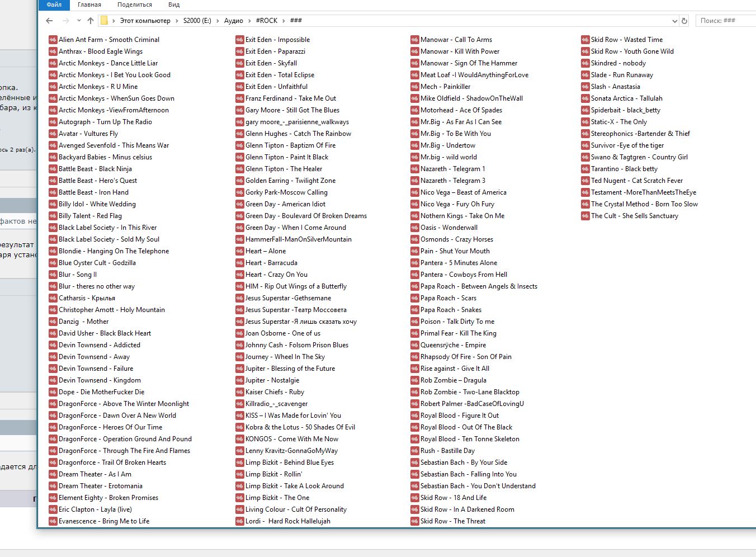The height and width of the screenshot is (557, 756).
Task: Select audio icon for Green Day - American Idiot
Action: click(x=240, y=204)
